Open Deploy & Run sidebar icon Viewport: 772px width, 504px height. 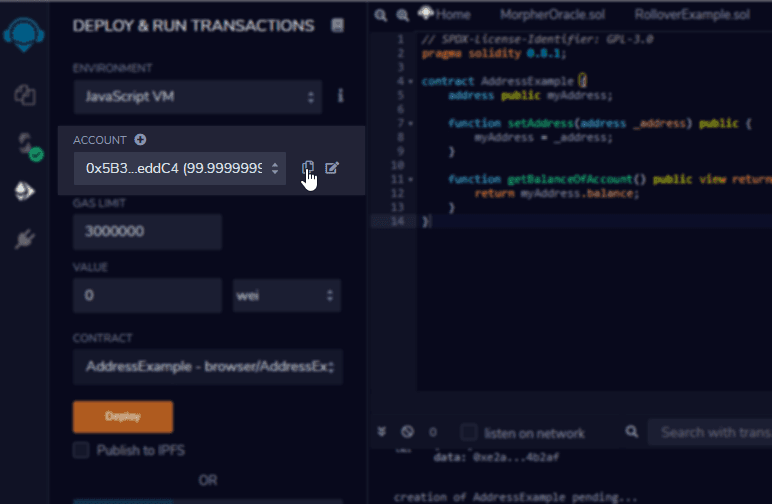click(x=25, y=191)
